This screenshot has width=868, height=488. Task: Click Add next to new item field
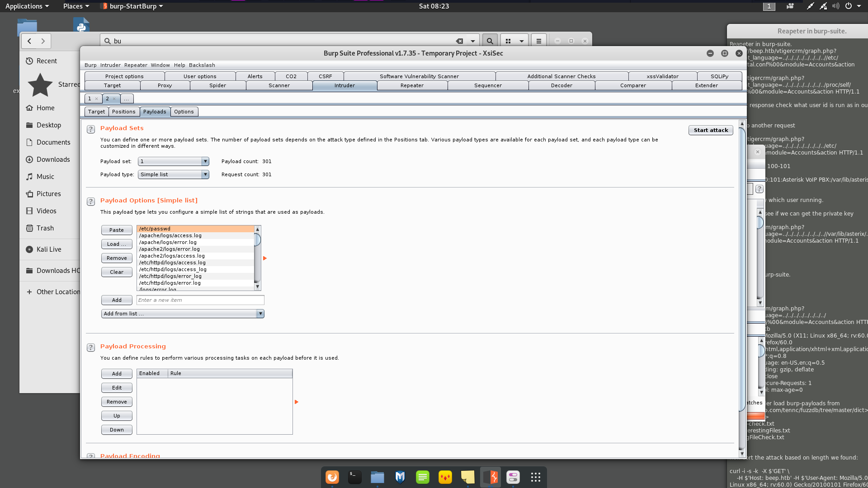point(117,300)
